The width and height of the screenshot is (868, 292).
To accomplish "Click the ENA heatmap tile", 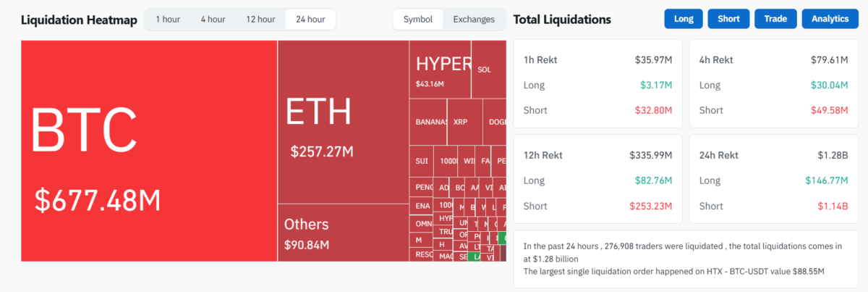I will click(x=421, y=207).
